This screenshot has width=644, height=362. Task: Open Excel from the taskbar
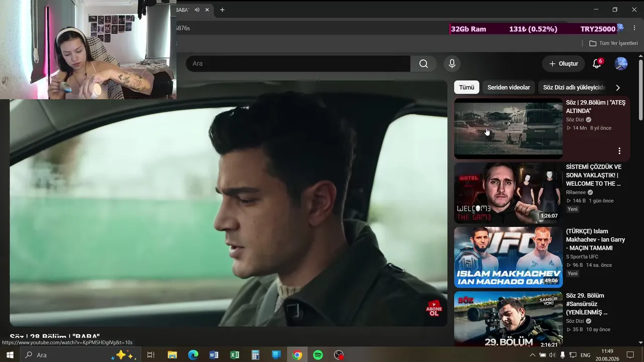(x=234, y=355)
